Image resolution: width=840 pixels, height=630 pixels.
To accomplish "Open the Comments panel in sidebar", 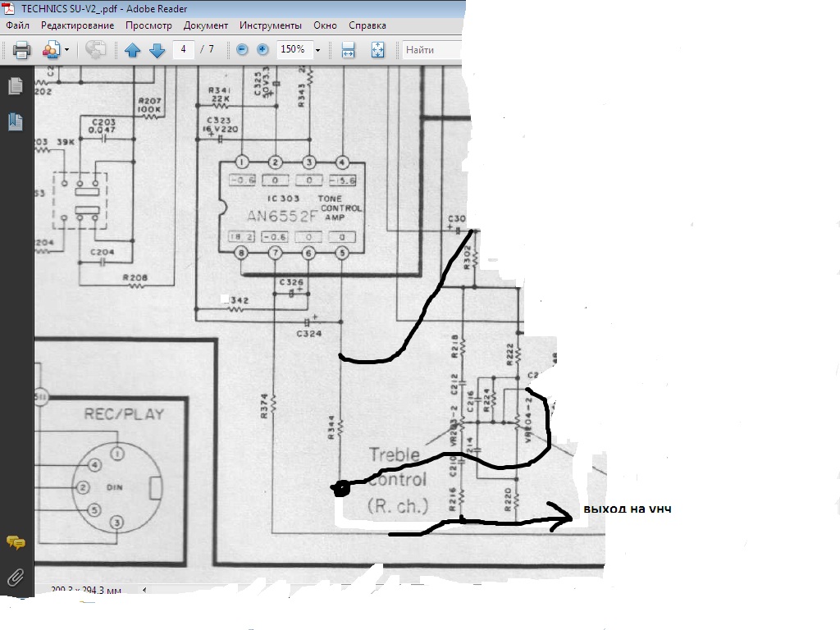I will (x=16, y=542).
